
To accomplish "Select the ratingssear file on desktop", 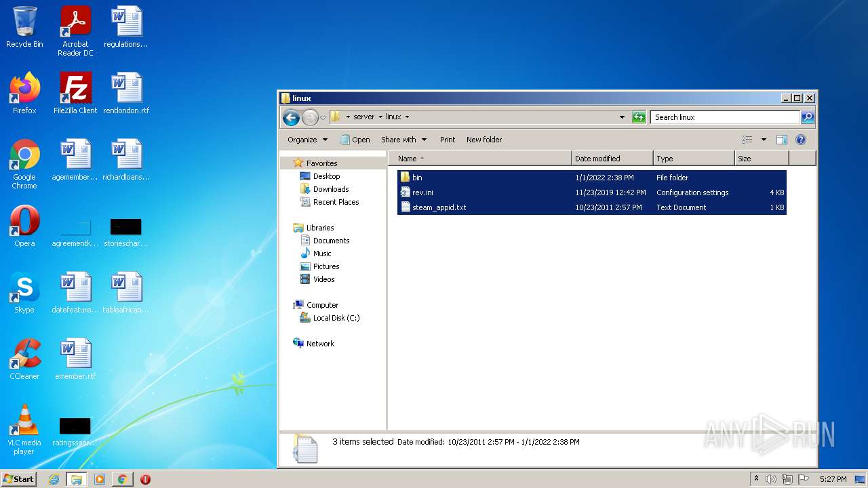I will click(75, 431).
